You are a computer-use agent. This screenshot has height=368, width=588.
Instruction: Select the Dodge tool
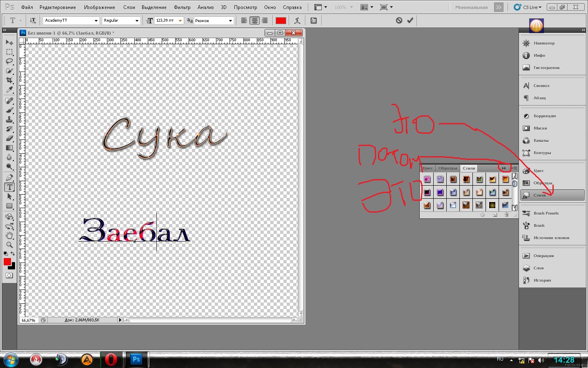(x=9, y=166)
